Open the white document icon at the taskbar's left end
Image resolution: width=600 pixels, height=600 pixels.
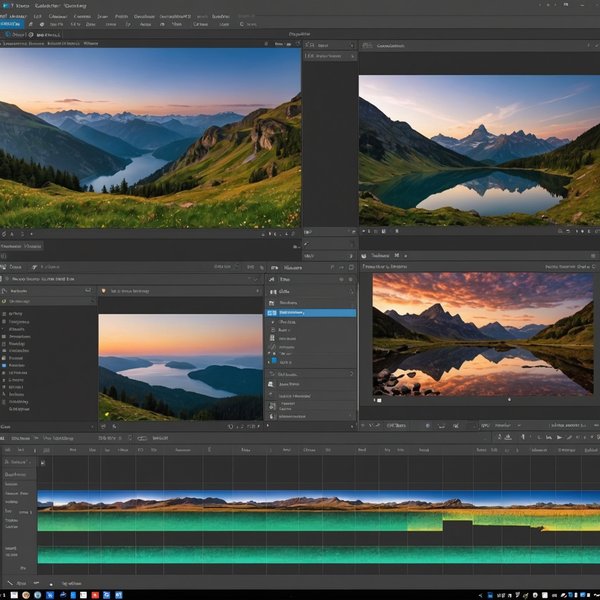pos(14,595)
